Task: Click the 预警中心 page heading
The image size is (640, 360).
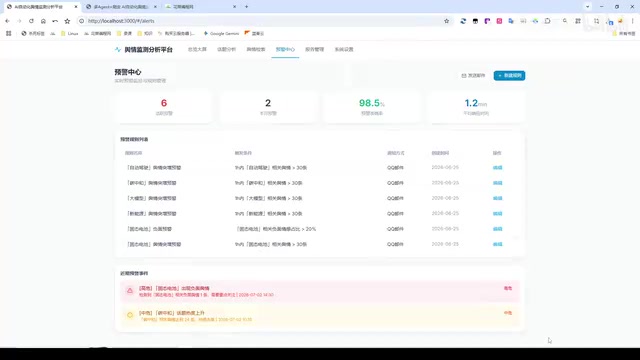Action: pos(128,72)
